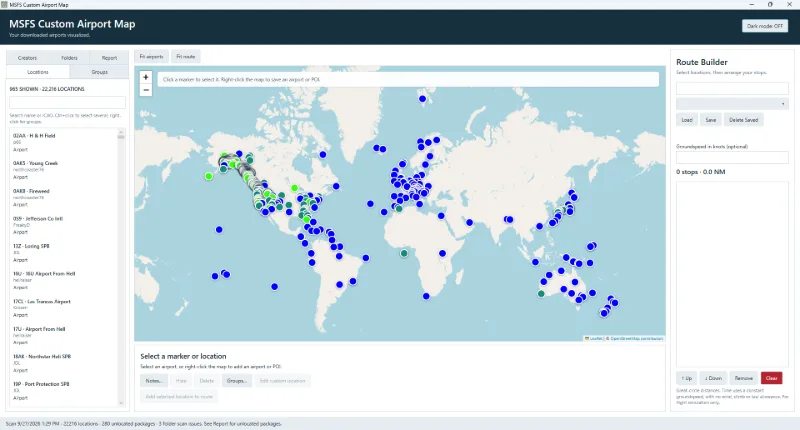Select the blue marker at Newfoundland
Image resolution: width=800 pixels, height=430 pixels.
point(336,186)
